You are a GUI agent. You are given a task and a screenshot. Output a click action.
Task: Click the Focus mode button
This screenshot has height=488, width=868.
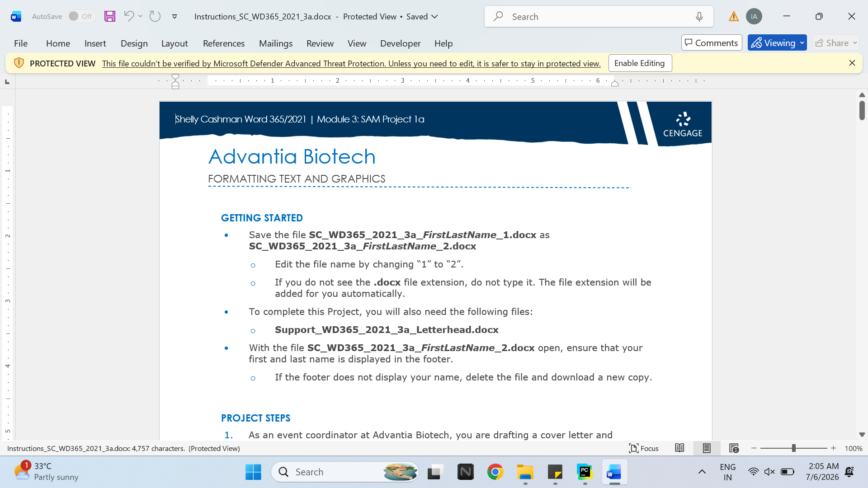coord(644,448)
